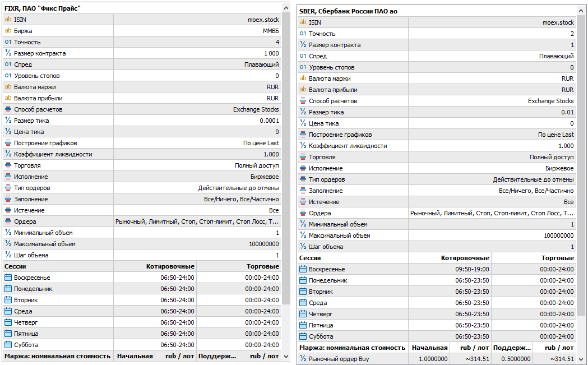Image resolution: width=588 pixels, height=365 pixels.
Task: Click the Воскресенье calendar icon in FIXR panel
Action: pyautogui.click(x=8, y=278)
